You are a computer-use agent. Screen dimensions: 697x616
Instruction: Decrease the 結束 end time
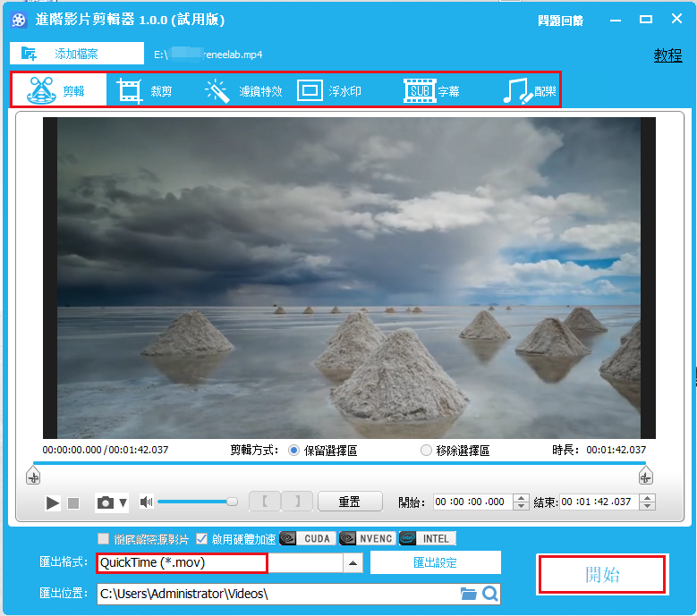point(647,506)
